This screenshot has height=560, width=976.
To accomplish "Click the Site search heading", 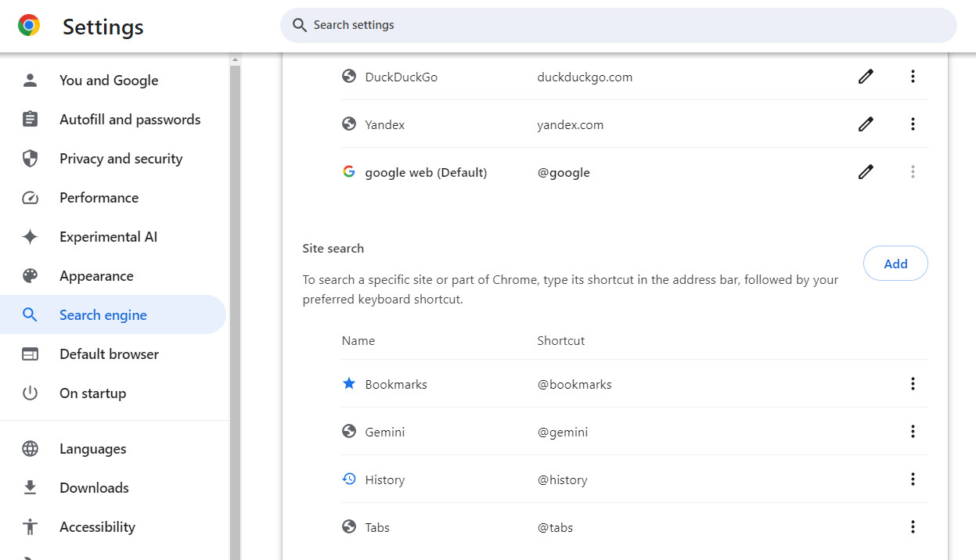I will tap(333, 248).
